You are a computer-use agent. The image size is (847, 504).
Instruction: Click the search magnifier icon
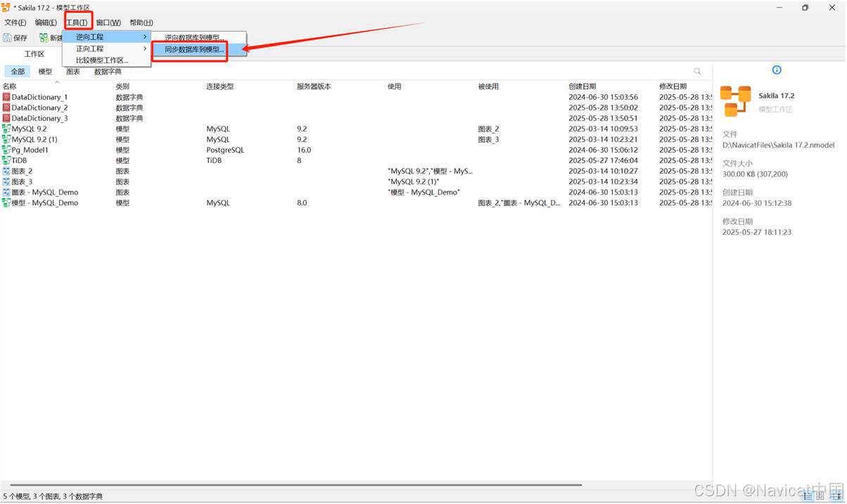click(698, 72)
